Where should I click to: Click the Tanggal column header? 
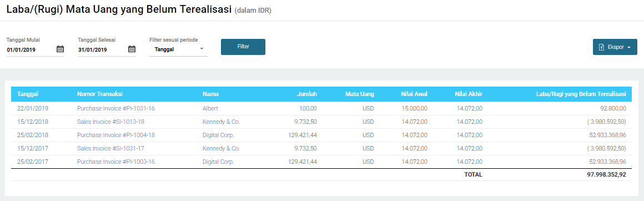(28, 94)
